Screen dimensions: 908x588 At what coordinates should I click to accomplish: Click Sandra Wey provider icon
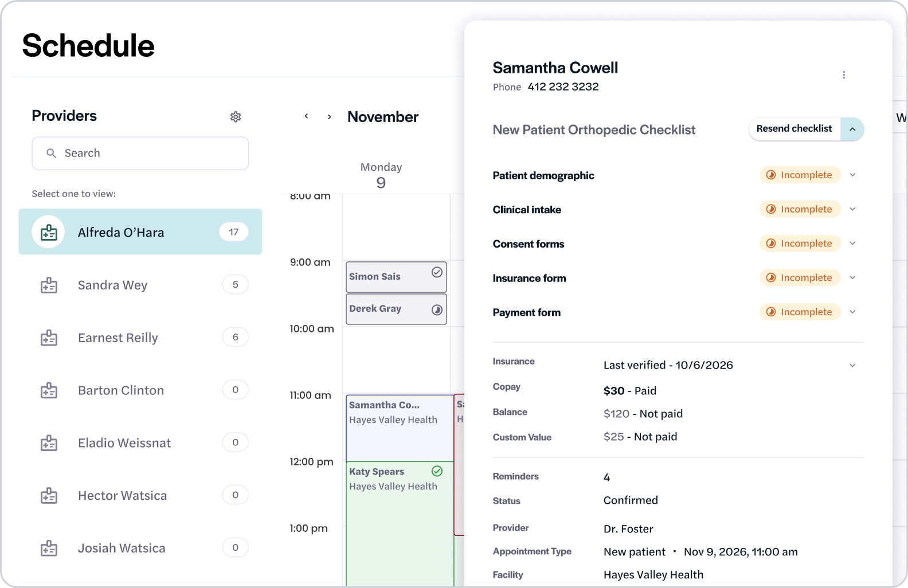49,285
